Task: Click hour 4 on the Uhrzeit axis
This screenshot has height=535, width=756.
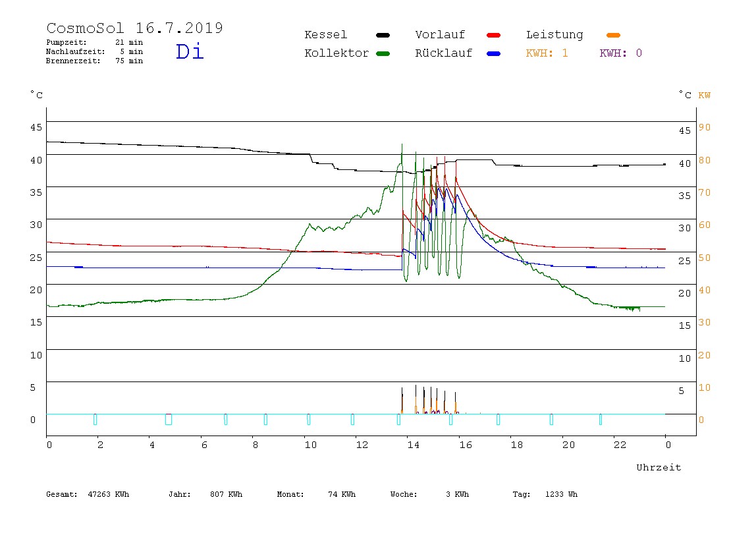Action: pyautogui.click(x=152, y=445)
